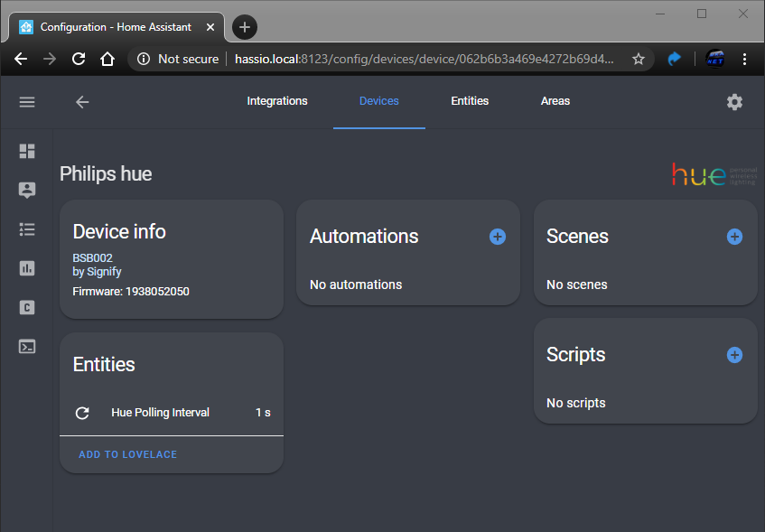Open the hamburger sidebar menu
This screenshot has width=765, height=532.
[27, 102]
